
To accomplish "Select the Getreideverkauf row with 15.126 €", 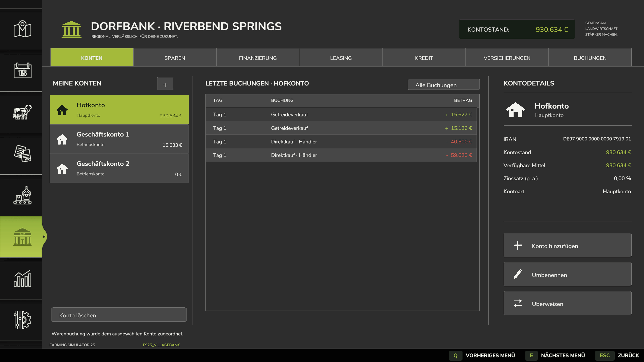I will (x=341, y=128).
